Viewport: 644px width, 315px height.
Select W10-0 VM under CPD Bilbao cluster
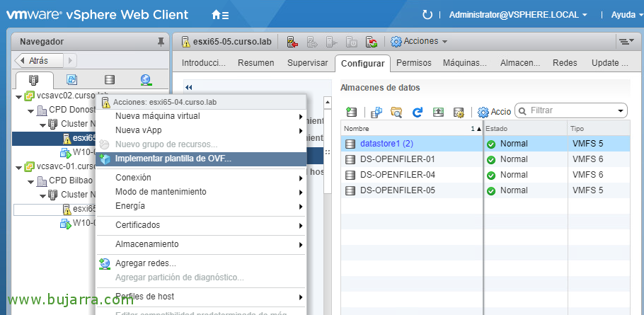coord(79,224)
